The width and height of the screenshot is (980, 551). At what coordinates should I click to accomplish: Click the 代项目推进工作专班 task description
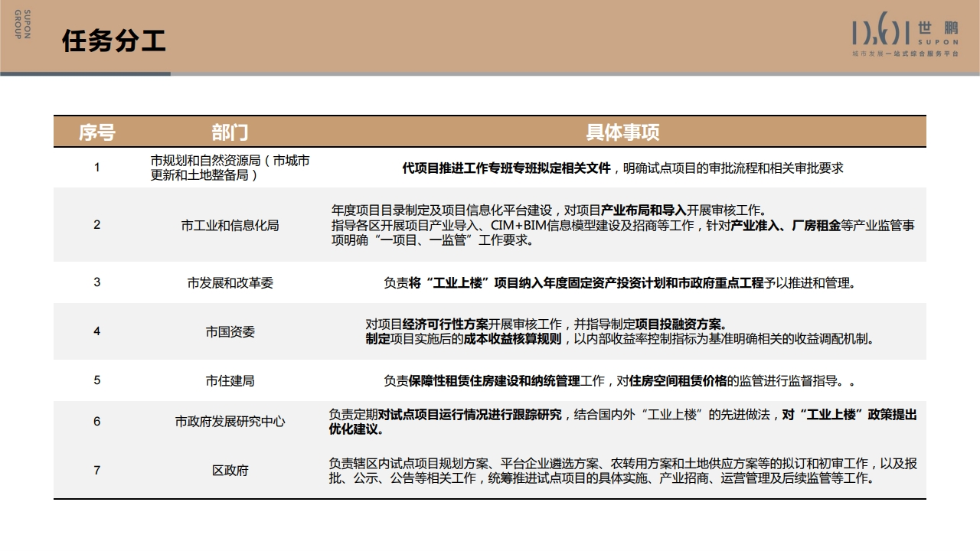tap(622, 168)
